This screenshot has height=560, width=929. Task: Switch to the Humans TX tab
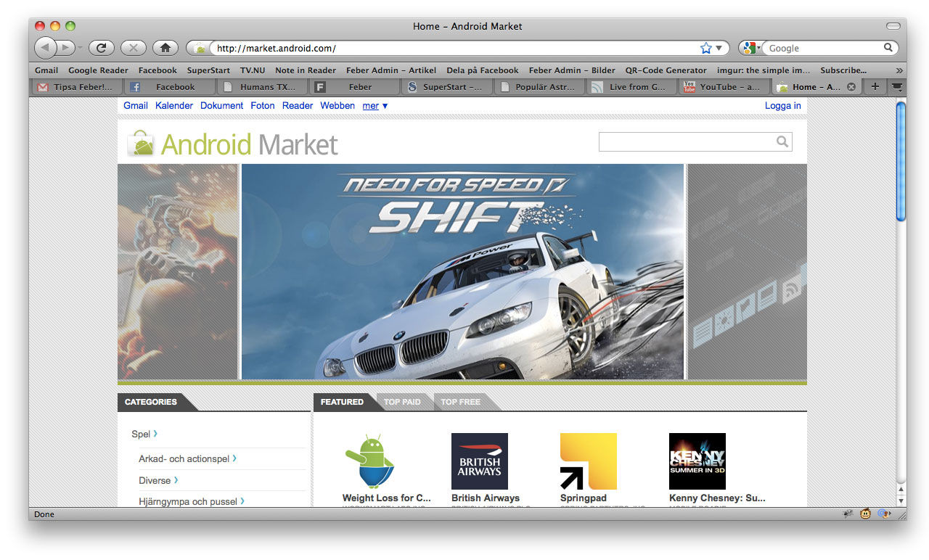261,87
